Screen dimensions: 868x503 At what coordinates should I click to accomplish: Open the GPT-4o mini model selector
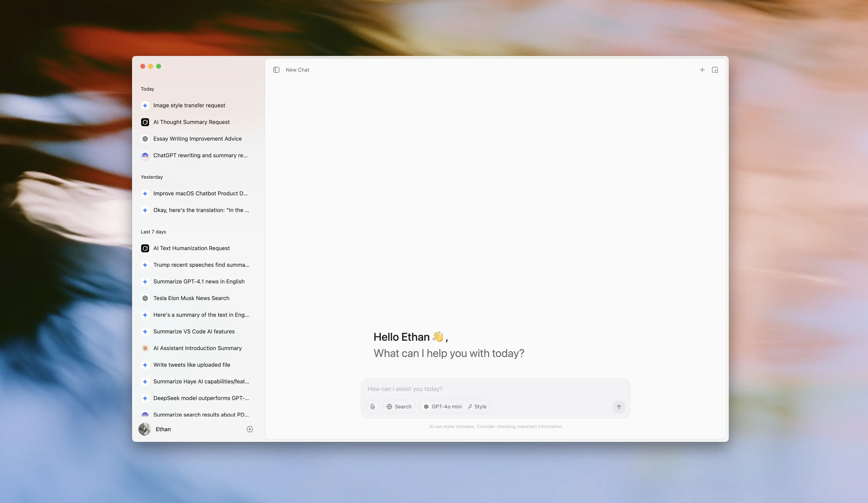coord(442,407)
